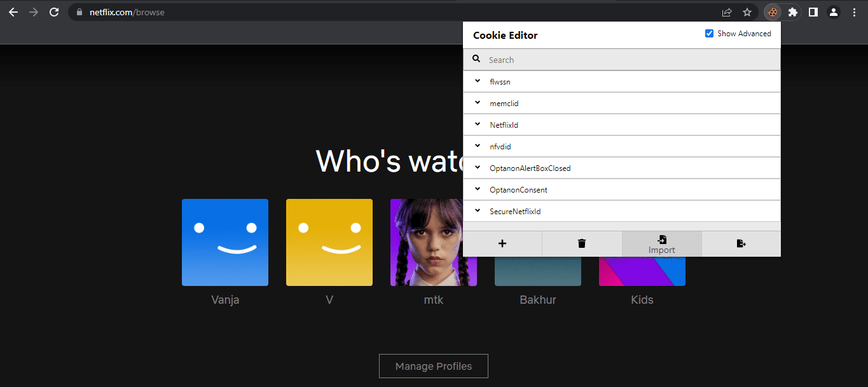Uncheck the Show Advanced checkbox

710,34
